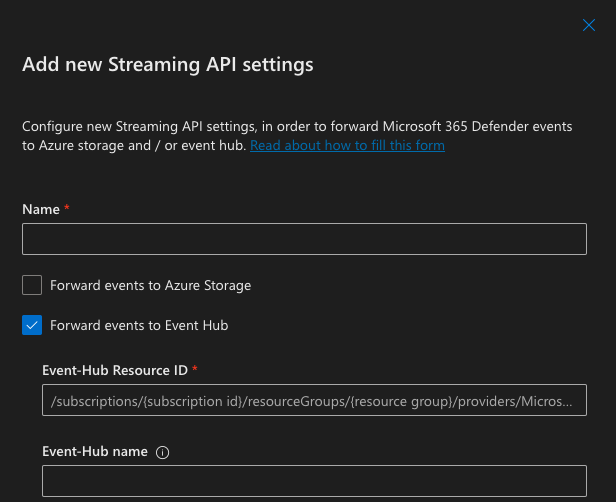Click the 'to Azure storage and / or event hub' text
Image resolution: width=616 pixels, height=502 pixels.
coord(134,146)
